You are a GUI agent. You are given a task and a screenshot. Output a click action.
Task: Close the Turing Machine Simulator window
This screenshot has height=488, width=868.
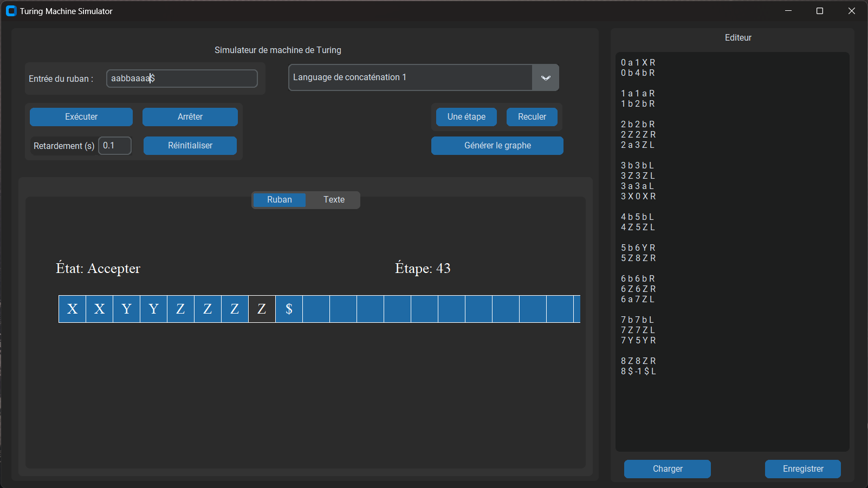[x=852, y=11]
